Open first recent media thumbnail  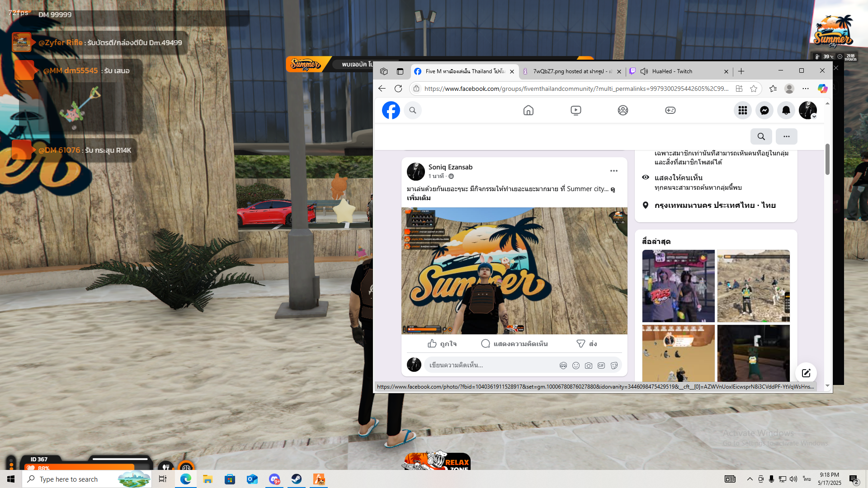click(678, 286)
